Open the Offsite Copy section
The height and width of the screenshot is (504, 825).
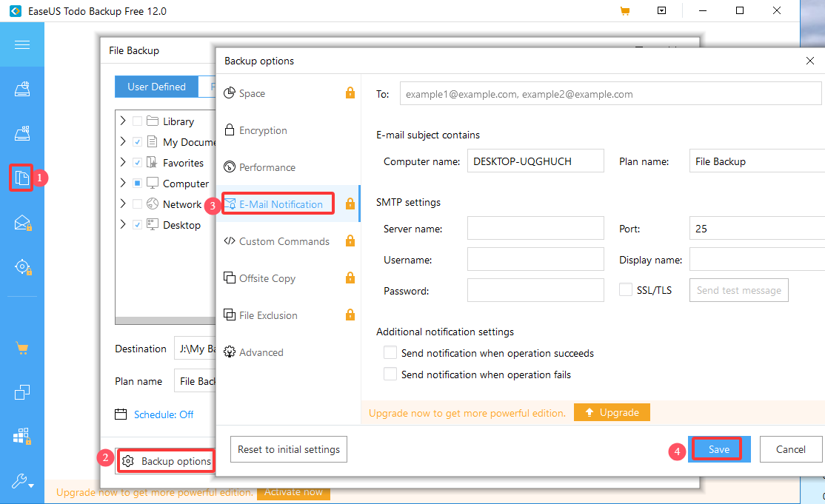tap(288, 278)
